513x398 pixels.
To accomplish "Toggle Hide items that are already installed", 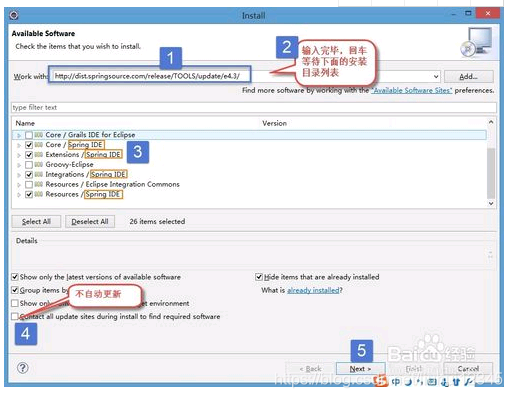I will [259, 277].
